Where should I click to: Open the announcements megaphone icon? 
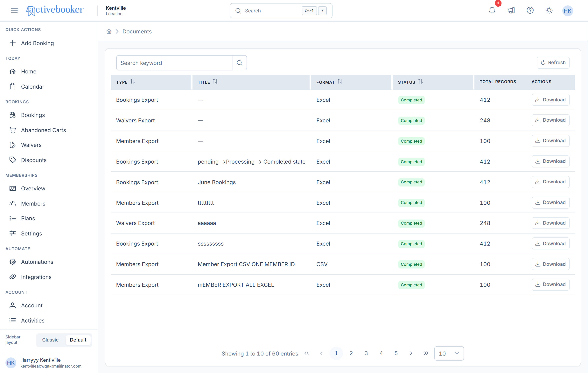[x=511, y=10]
